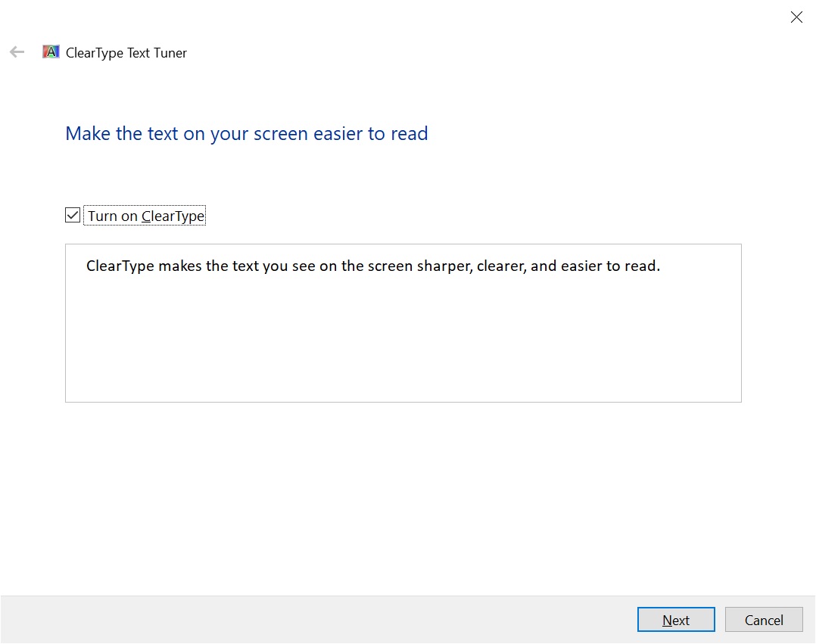Image resolution: width=816 pixels, height=644 pixels.
Task: Uncheck the Turn on ClearType checkbox
Action: (73, 216)
